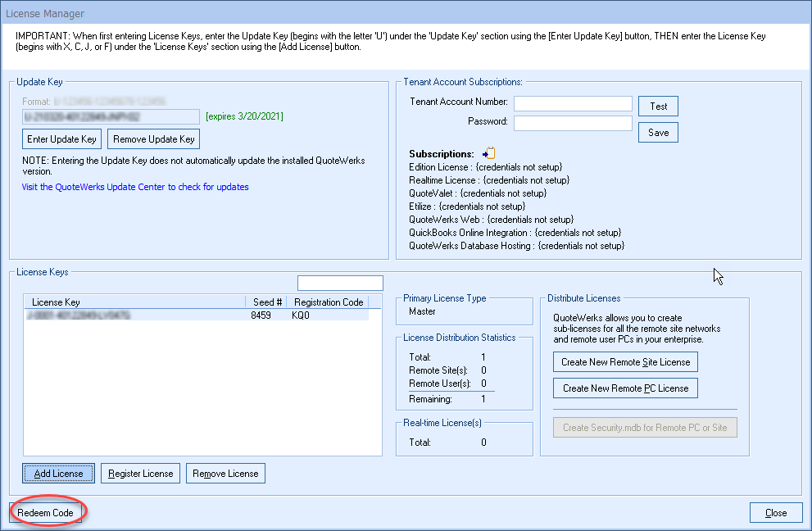Image resolution: width=812 pixels, height=531 pixels.
Task: Click the Test credentials button
Action: click(658, 107)
